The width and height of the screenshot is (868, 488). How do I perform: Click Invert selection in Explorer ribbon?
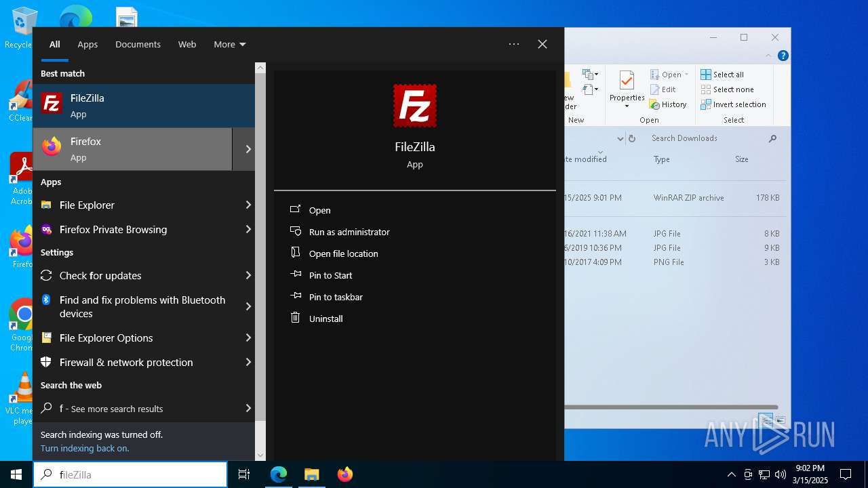click(733, 104)
